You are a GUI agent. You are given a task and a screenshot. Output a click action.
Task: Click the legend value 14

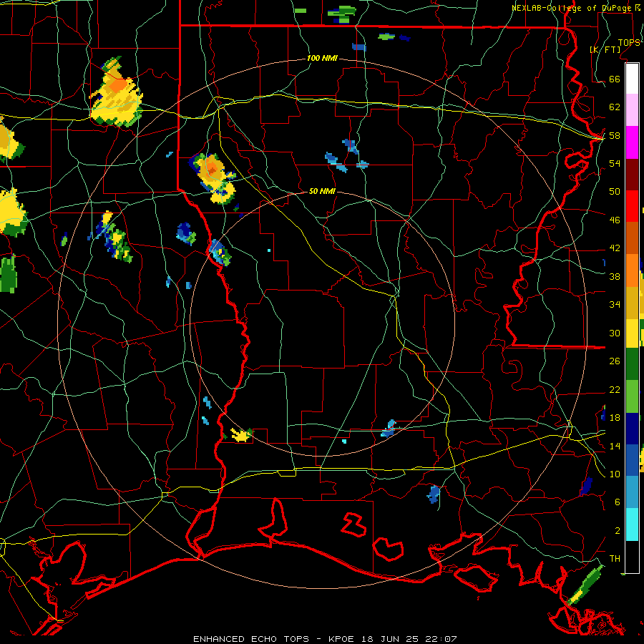[x=615, y=446]
